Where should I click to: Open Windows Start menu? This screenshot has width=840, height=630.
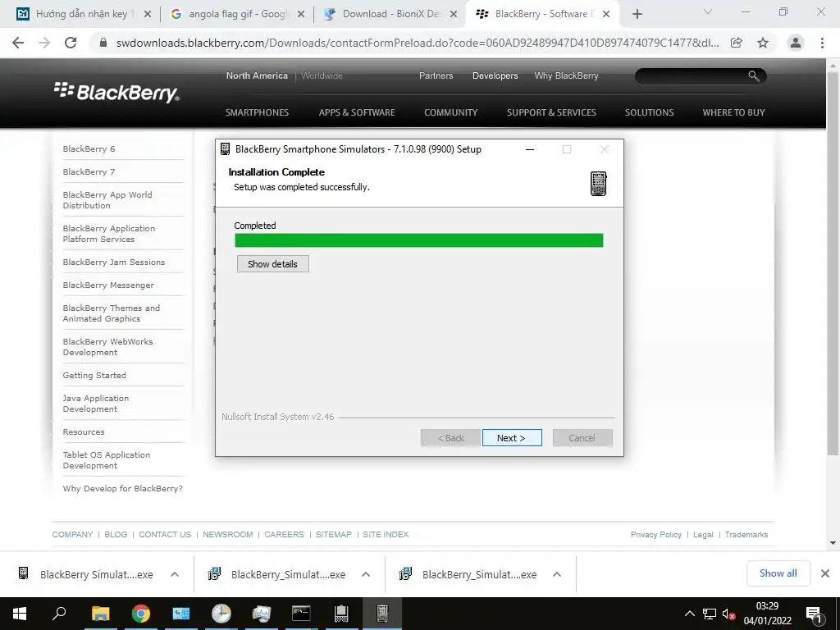[20, 614]
